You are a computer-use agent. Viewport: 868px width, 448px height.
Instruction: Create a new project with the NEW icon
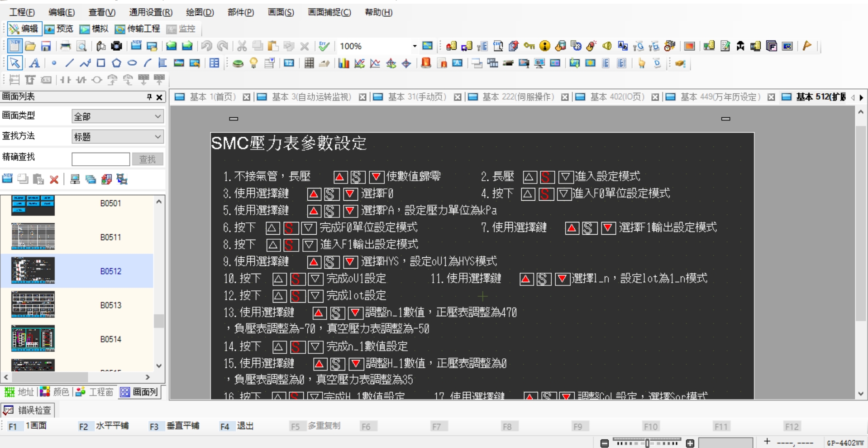click(14, 46)
